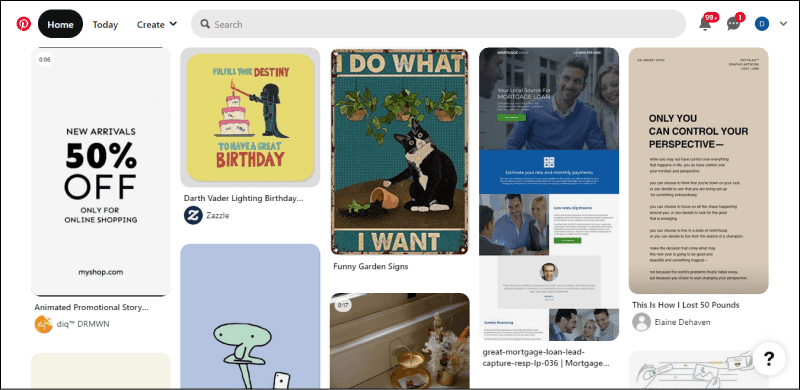The image size is (800, 390).
Task: Click the Animated Promotional Story title
Action: coord(91,308)
